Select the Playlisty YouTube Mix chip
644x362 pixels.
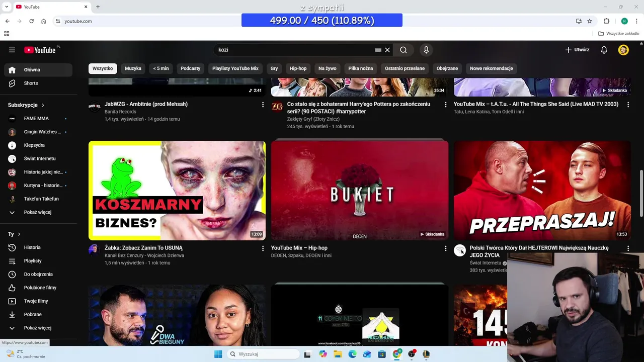click(235, 68)
